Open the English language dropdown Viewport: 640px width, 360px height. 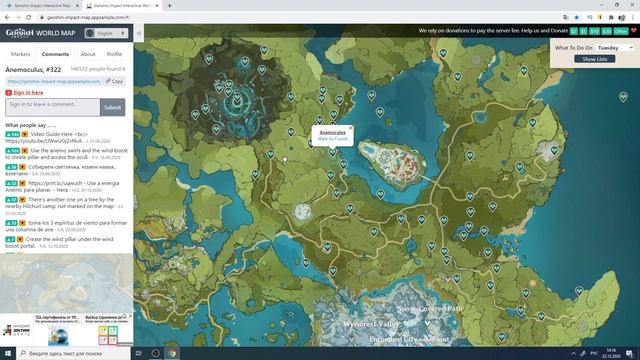[x=106, y=33]
